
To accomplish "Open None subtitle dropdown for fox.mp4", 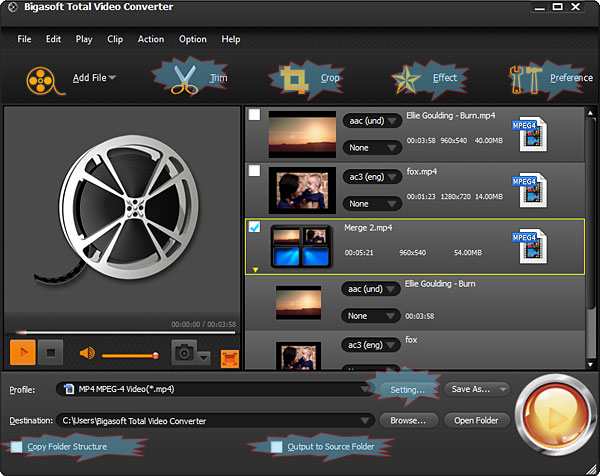I will (372, 204).
